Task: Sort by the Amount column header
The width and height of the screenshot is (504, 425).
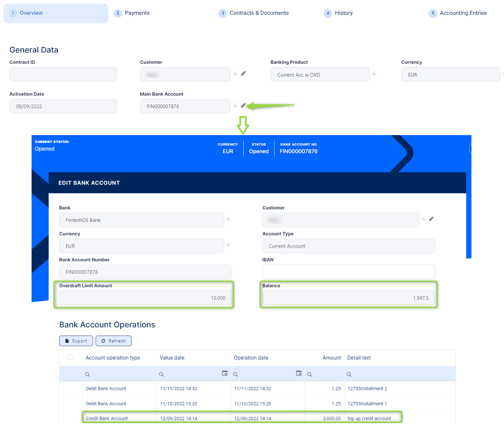Action: tap(331, 358)
